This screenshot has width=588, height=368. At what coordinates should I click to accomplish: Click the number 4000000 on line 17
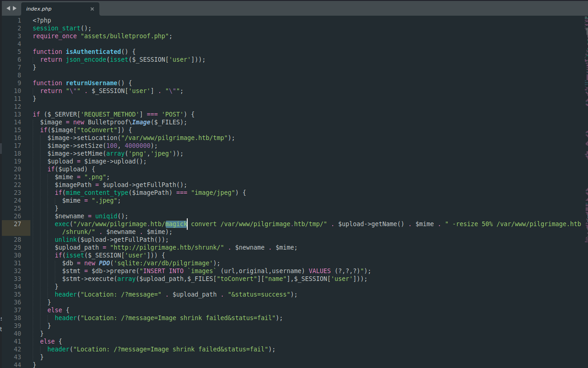pos(138,146)
